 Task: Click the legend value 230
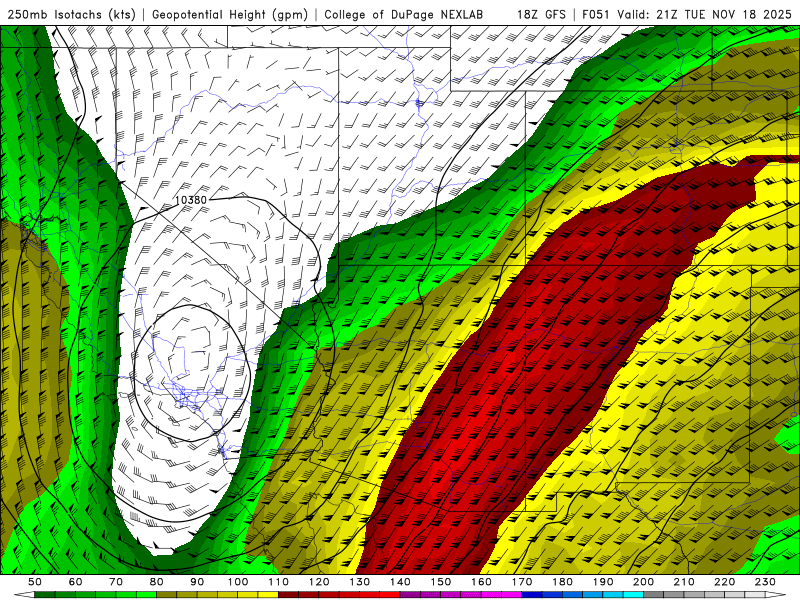tap(765, 582)
